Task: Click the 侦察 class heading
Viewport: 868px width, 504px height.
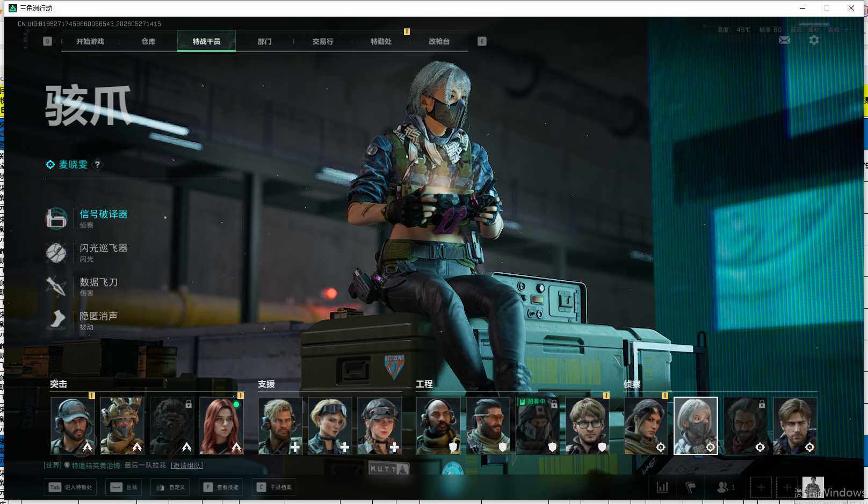Action: (x=632, y=384)
